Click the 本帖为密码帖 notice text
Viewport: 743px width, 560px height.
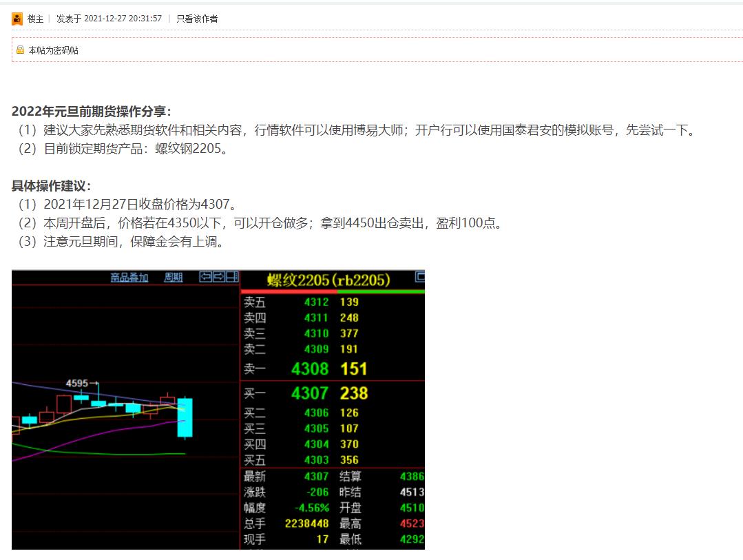[53, 50]
